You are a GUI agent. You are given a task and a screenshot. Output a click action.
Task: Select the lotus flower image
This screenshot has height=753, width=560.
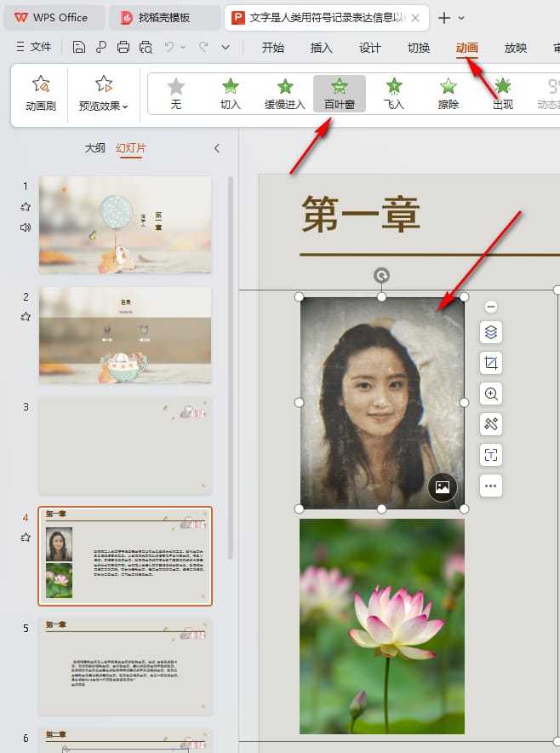pyautogui.click(x=382, y=626)
